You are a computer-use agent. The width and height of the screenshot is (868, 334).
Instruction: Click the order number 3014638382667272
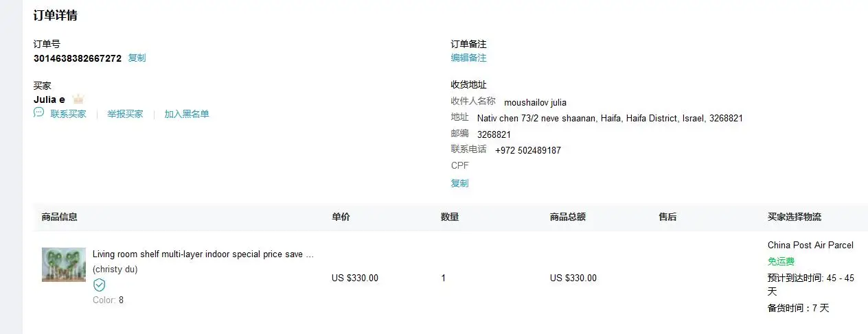(78, 58)
